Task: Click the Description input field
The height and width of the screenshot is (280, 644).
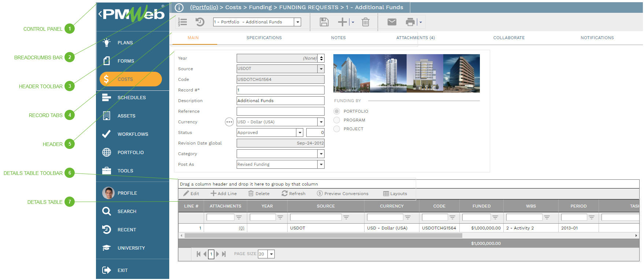Action: click(280, 101)
